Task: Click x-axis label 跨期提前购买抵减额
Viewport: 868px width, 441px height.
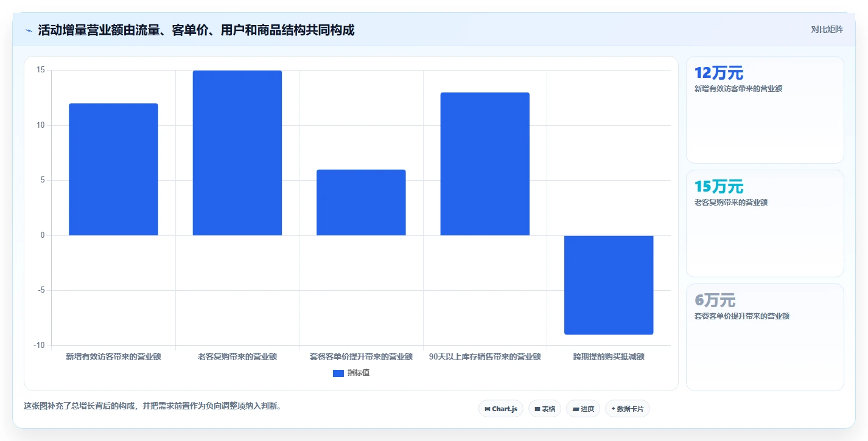Action: [x=609, y=356]
